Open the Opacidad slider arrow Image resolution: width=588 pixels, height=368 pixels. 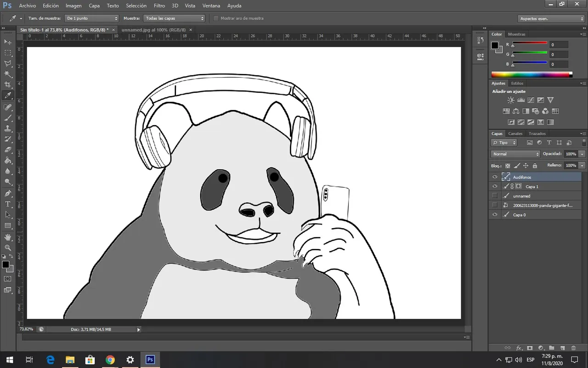click(582, 154)
